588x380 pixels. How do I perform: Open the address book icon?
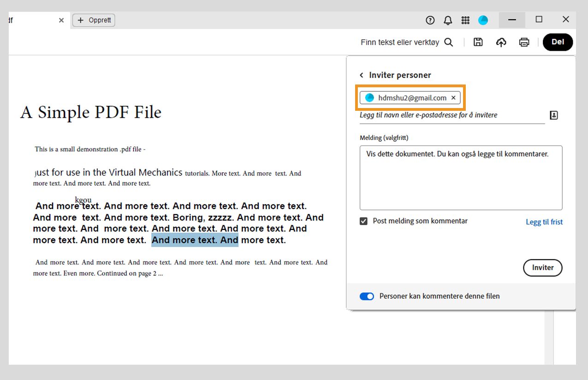click(x=554, y=115)
